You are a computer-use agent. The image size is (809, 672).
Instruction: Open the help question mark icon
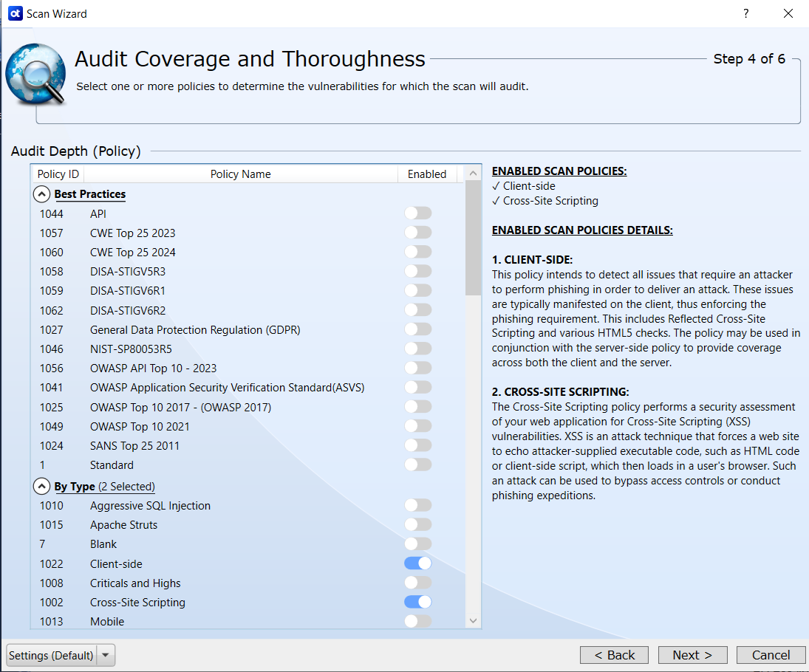tap(745, 13)
